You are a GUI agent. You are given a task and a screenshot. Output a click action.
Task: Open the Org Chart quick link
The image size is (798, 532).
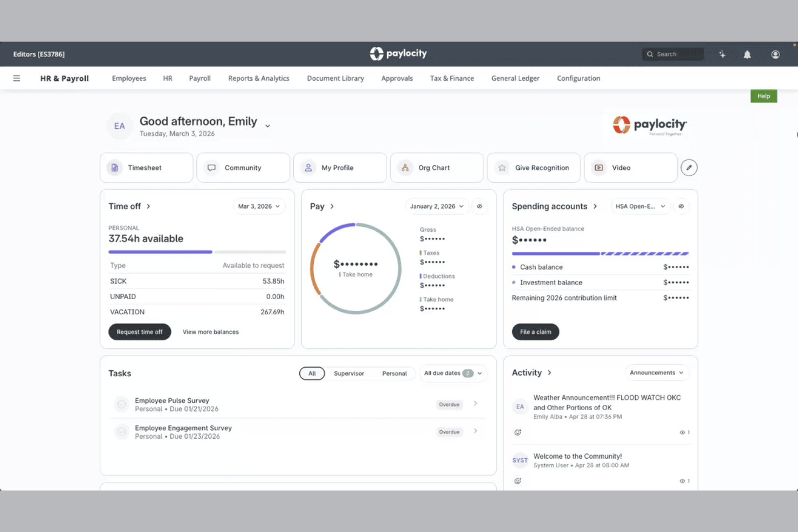[437, 168]
